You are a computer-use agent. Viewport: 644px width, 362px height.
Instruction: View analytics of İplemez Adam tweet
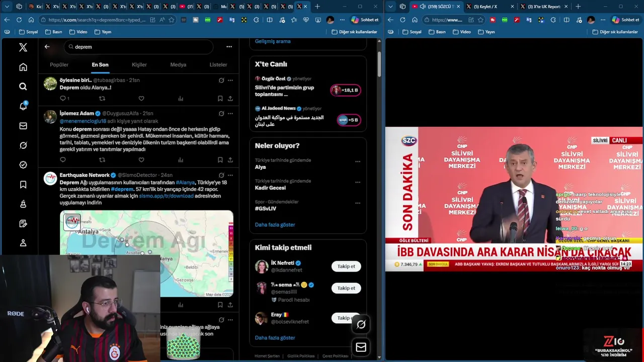pyautogui.click(x=181, y=160)
